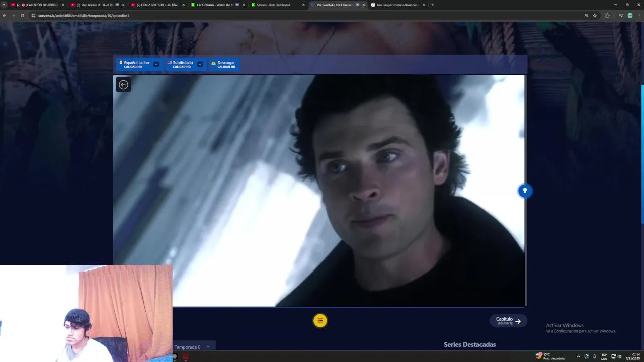
Task: Show hidden system tray icons
Action: (x=578, y=356)
